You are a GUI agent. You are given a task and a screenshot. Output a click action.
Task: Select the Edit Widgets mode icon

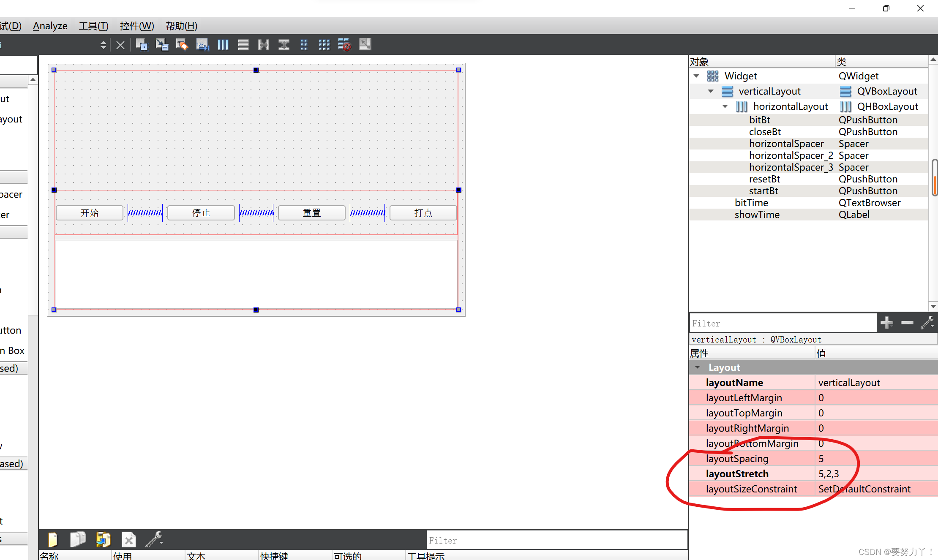(x=142, y=44)
